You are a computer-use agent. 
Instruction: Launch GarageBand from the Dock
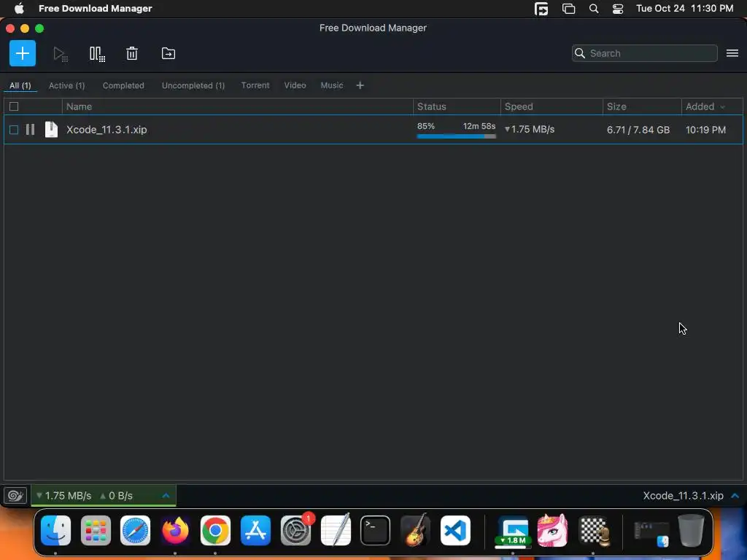tap(415, 530)
